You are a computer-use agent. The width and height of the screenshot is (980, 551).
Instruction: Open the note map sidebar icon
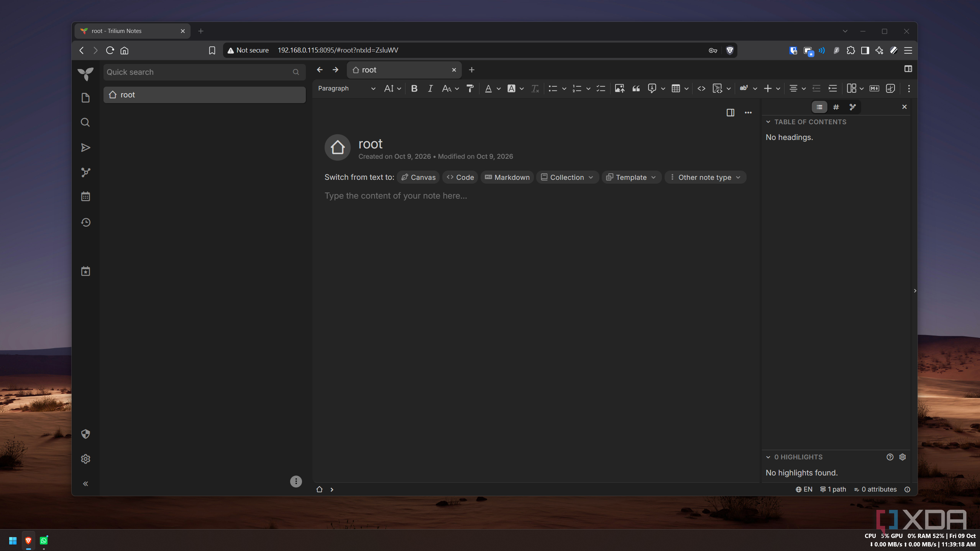click(85, 172)
